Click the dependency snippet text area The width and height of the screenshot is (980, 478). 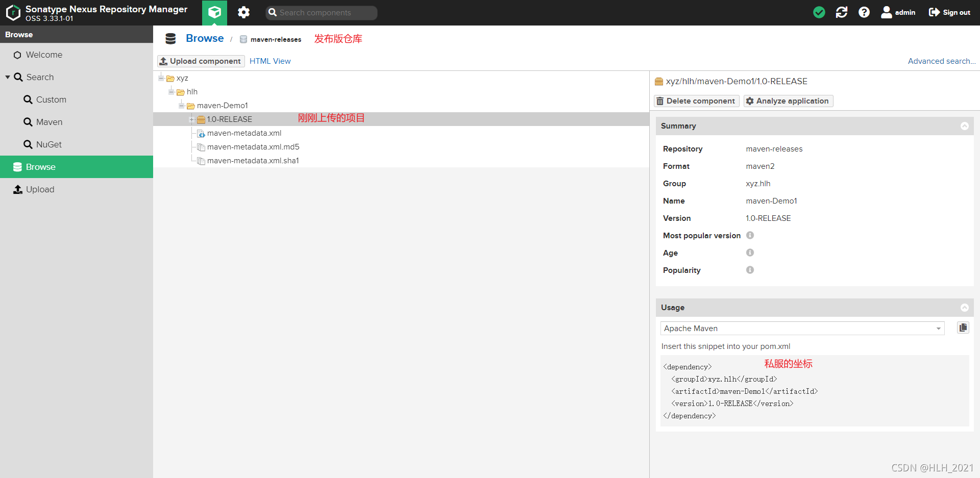pos(815,391)
